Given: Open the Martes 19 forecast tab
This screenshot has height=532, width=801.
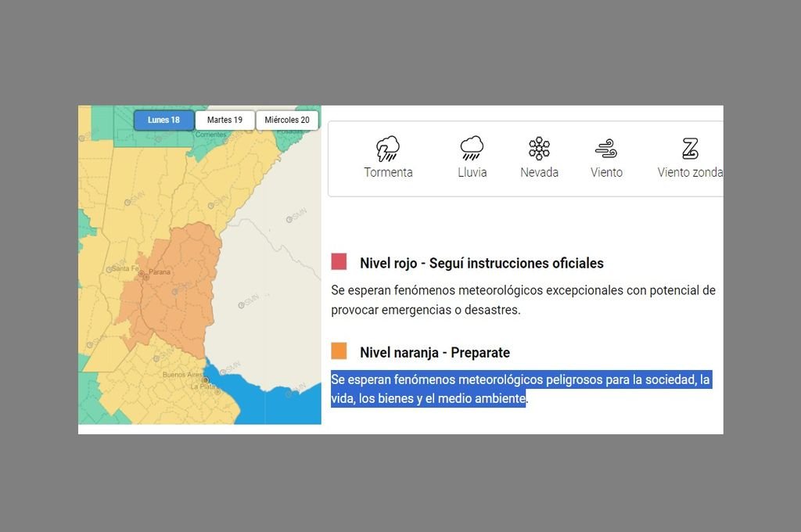Looking at the screenshot, I should [224, 120].
